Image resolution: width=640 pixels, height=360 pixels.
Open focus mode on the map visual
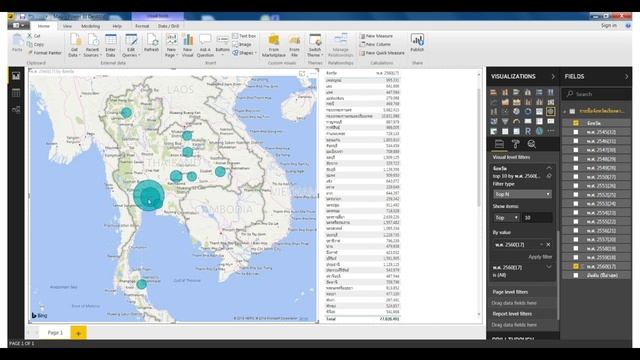click(x=302, y=73)
